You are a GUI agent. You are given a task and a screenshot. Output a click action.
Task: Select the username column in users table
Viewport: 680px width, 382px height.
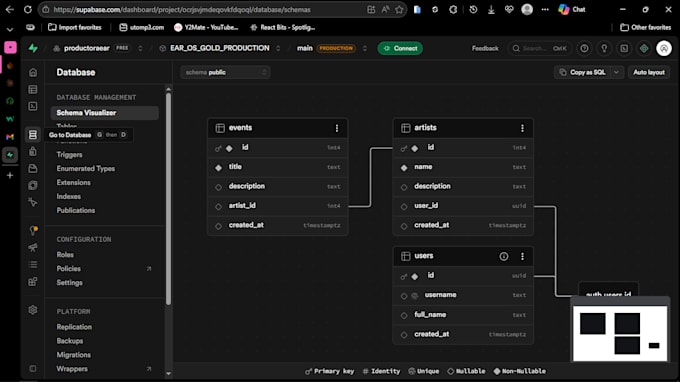[x=463, y=295]
